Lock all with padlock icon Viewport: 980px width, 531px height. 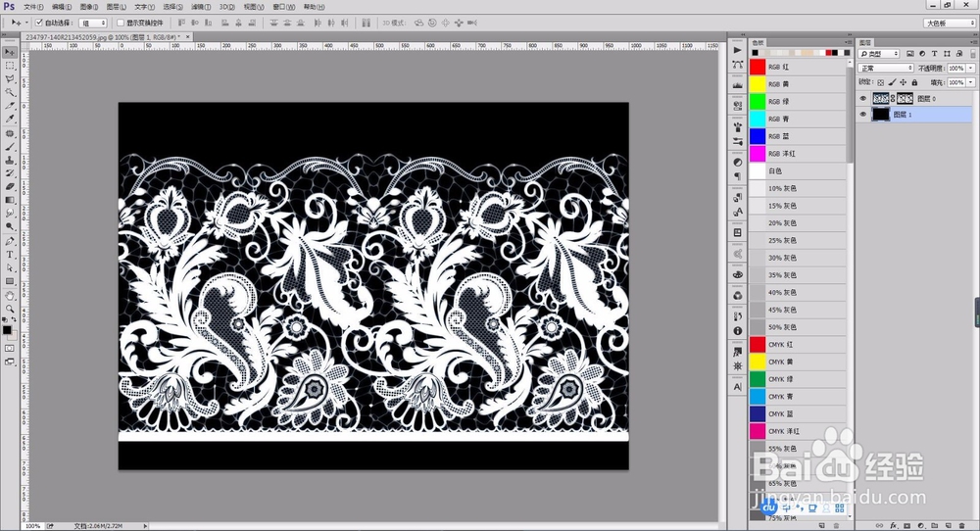tap(914, 82)
